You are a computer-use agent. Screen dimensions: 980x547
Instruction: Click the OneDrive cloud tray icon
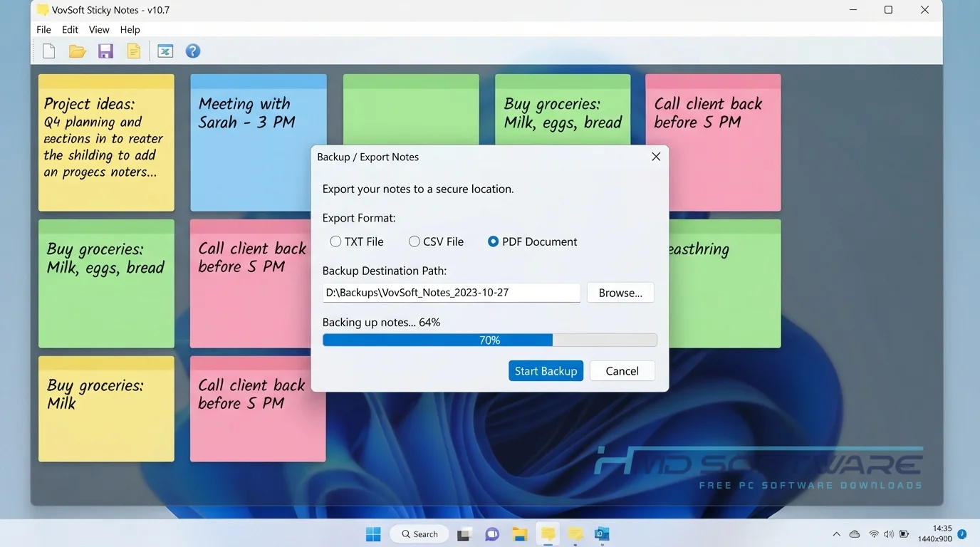[855, 534]
